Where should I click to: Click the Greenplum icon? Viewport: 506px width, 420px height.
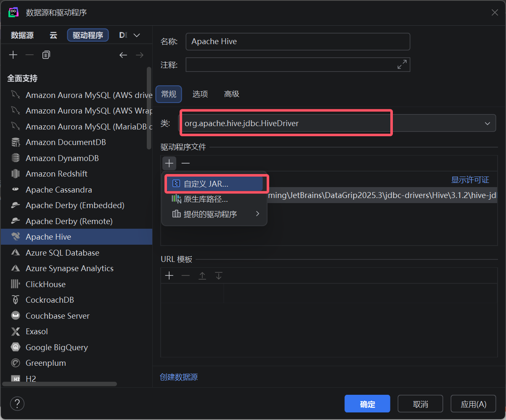(x=16, y=363)
